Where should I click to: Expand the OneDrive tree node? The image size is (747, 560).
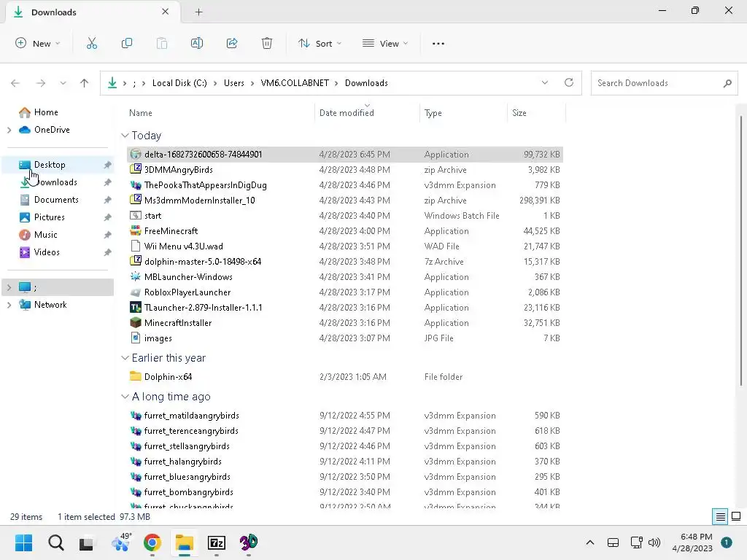click(9, 130)
